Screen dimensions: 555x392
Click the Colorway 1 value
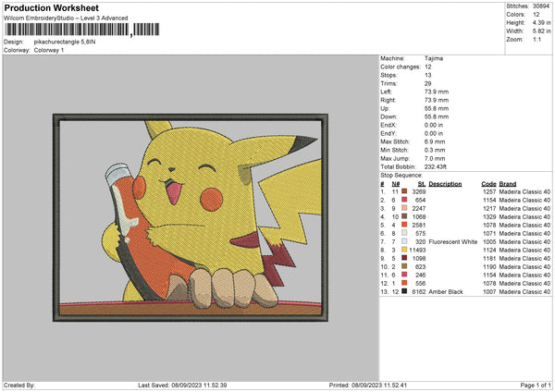click(49, 50)
